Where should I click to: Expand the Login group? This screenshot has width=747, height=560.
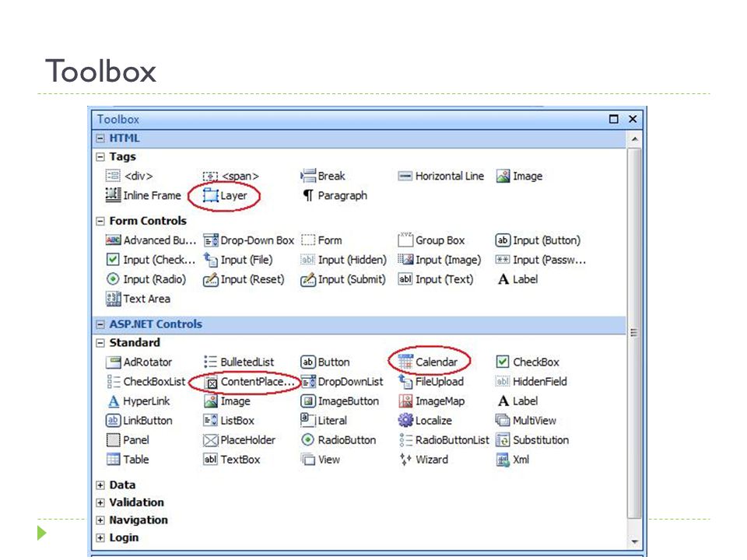tap(100, 538)
